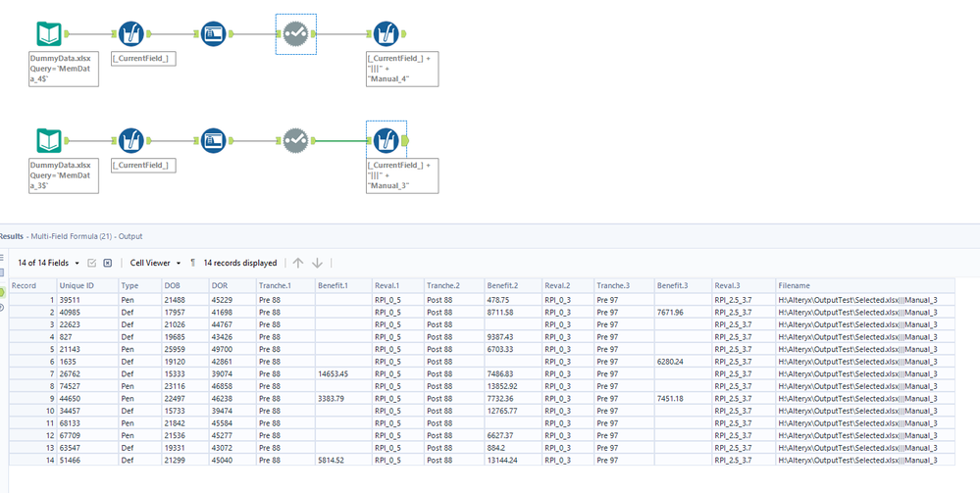Click output anchor of MemData_3$ Input Data tool
Screen dimensions: 980x493
coord(67,140)
